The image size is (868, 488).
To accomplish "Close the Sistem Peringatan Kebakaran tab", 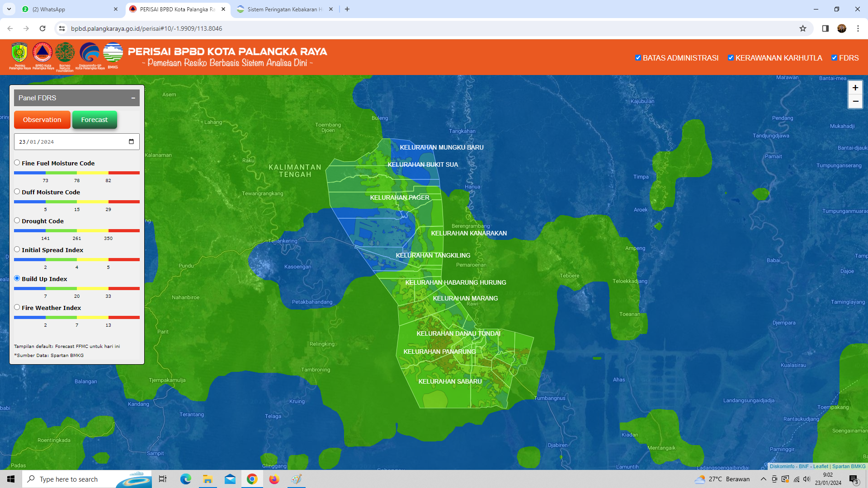I will (331, 9).
